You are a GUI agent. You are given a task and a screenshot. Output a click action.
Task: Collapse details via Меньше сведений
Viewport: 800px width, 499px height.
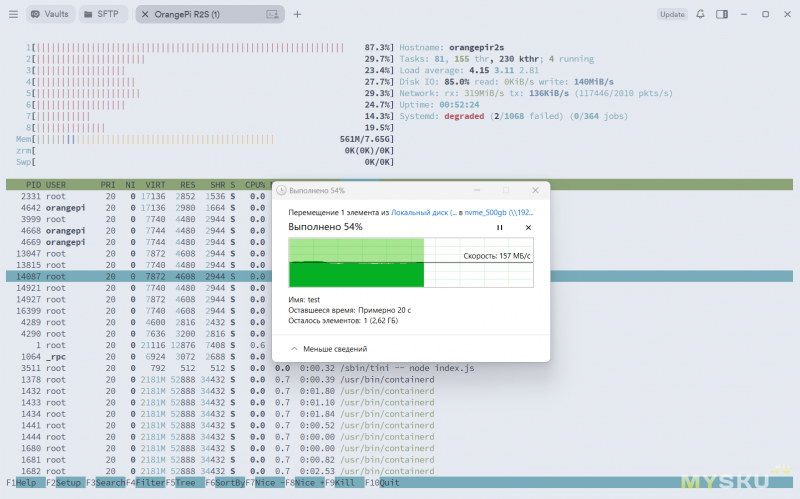(x=329, y=349)
